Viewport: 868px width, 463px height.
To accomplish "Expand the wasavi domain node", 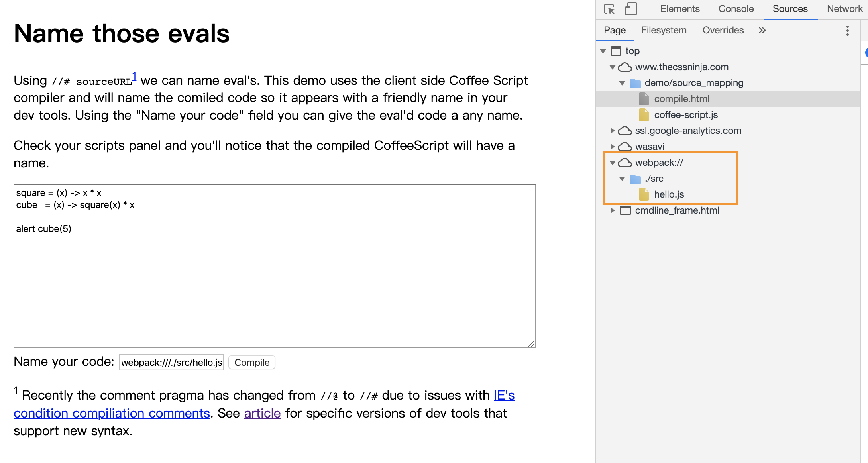I will point(613,147).
